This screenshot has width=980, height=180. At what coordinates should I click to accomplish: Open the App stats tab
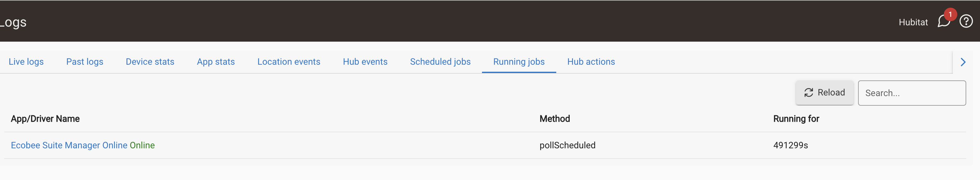(216, 61)
